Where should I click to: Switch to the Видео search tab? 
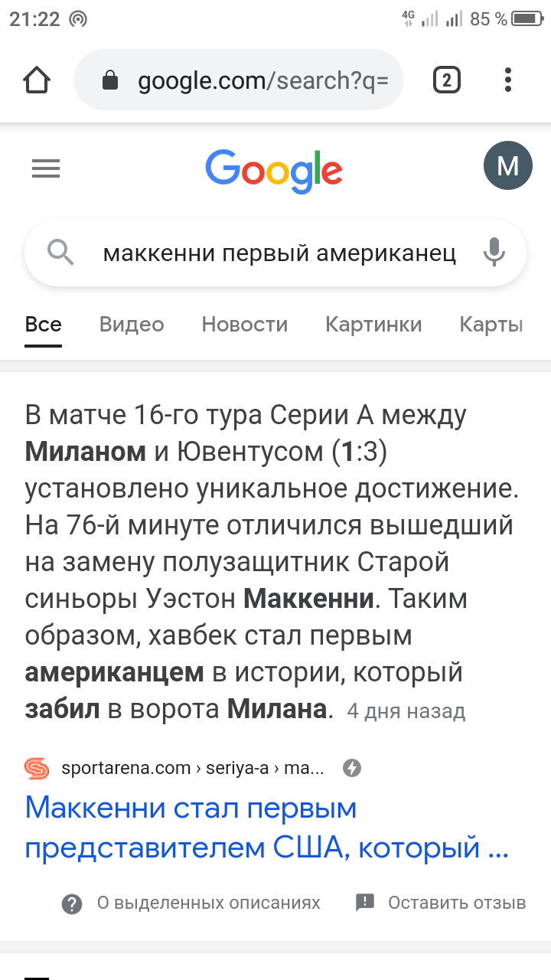click(131, 324)
